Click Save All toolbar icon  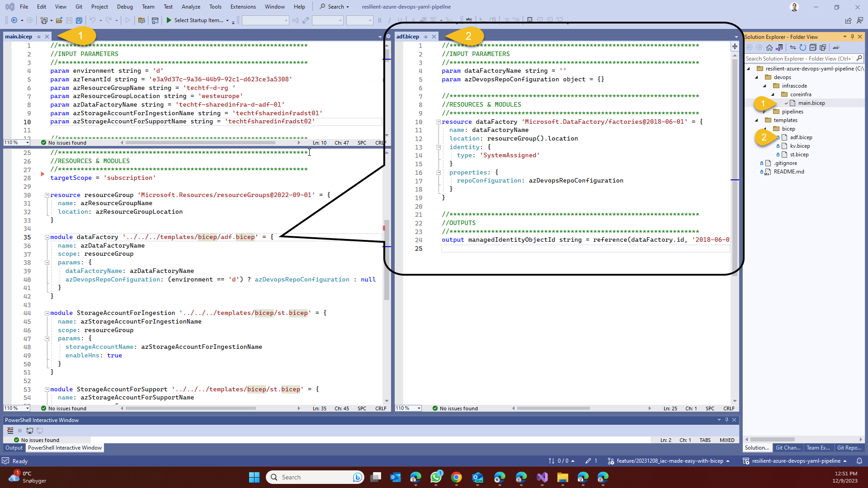point(79,20)
